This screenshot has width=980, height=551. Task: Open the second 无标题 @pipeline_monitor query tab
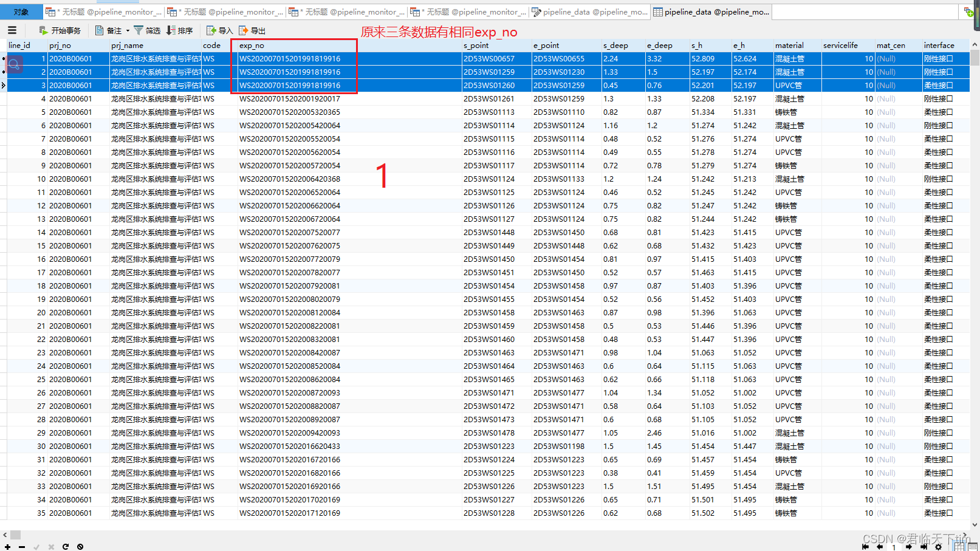point(225,12)
